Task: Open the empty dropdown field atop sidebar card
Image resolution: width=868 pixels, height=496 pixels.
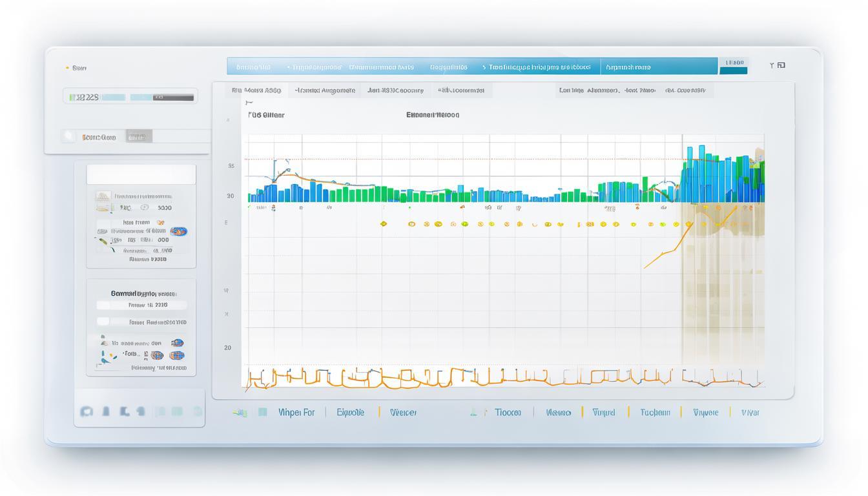Action: click(141, 174)
